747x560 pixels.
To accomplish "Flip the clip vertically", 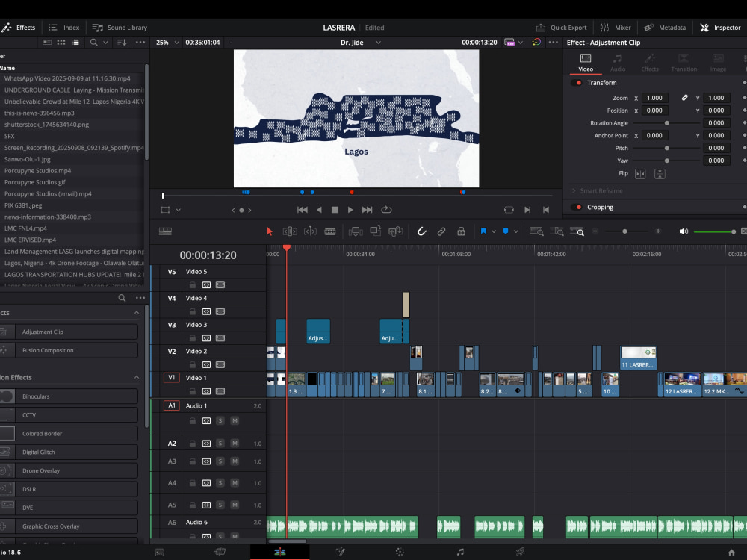I will pos(660,174).
